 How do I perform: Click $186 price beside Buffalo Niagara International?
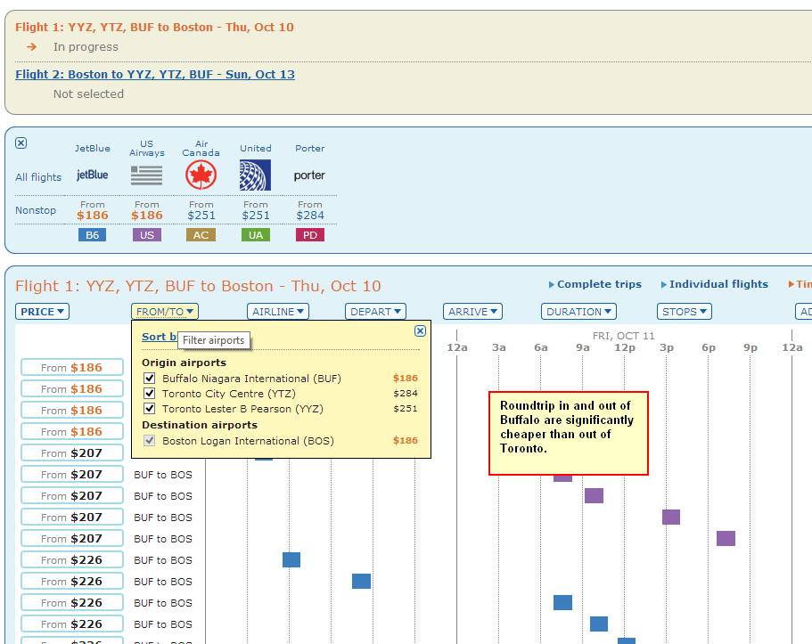point(406,379)
